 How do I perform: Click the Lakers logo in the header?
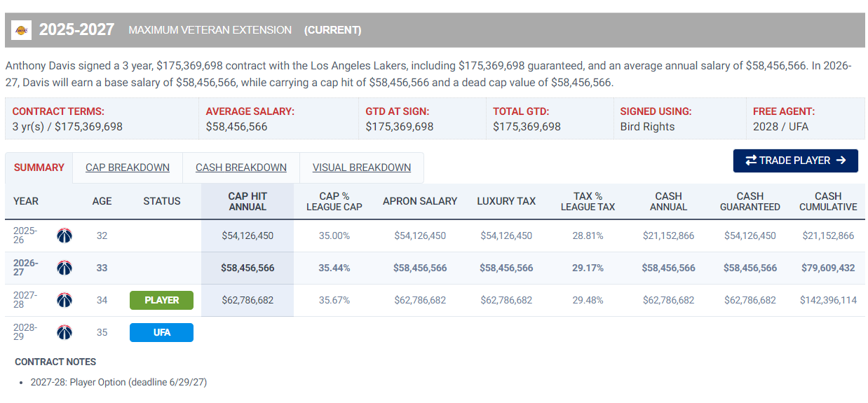coord(22,30)
